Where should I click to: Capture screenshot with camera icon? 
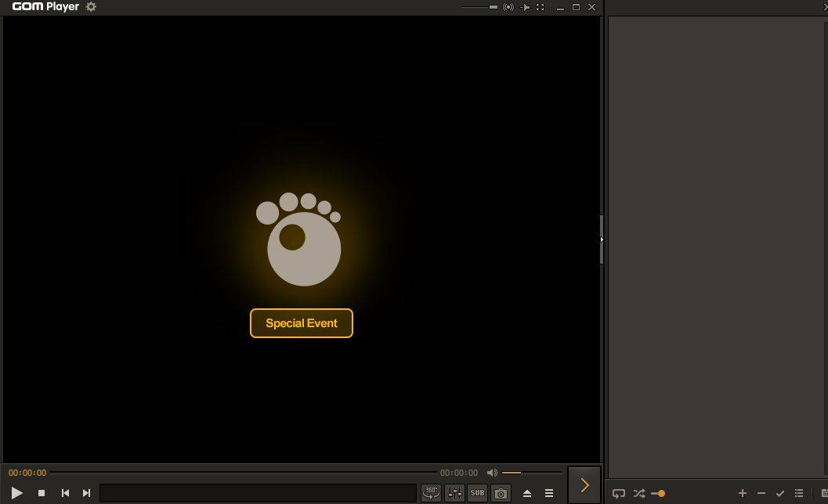[501, 493]
